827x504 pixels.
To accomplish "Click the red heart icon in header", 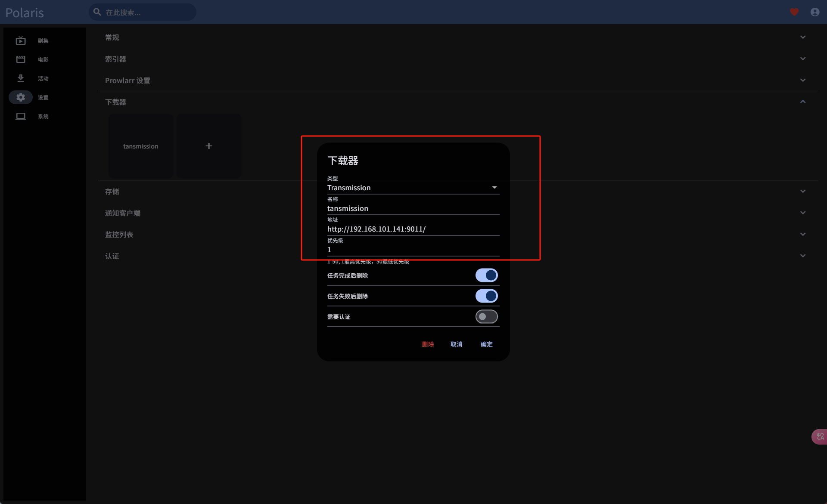I will click(x=794, y=12).
